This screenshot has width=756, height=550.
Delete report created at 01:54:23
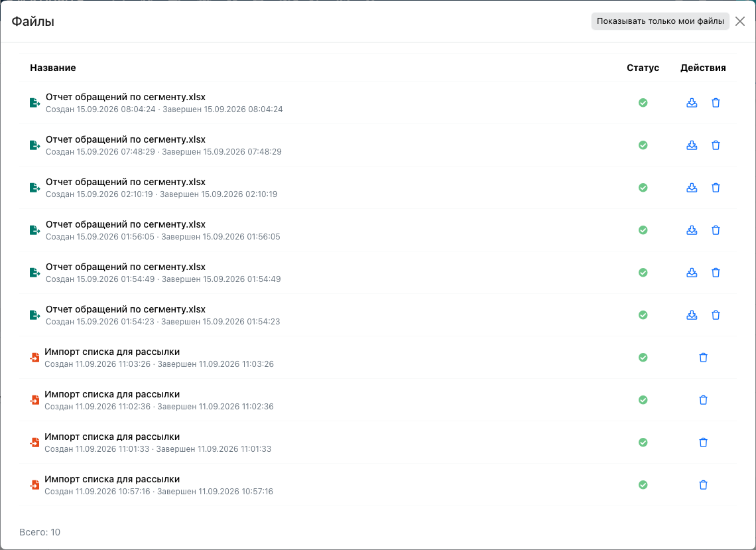[x=716, y=315]
